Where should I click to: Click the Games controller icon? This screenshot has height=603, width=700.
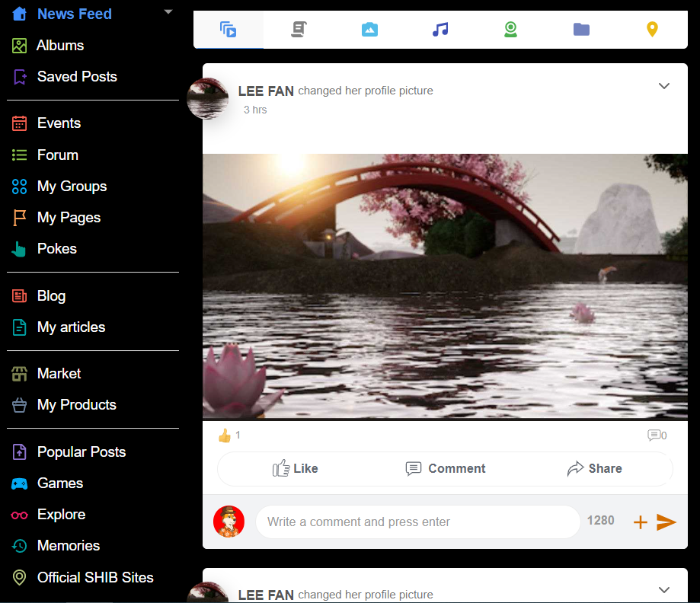click(x=19, y=483)
